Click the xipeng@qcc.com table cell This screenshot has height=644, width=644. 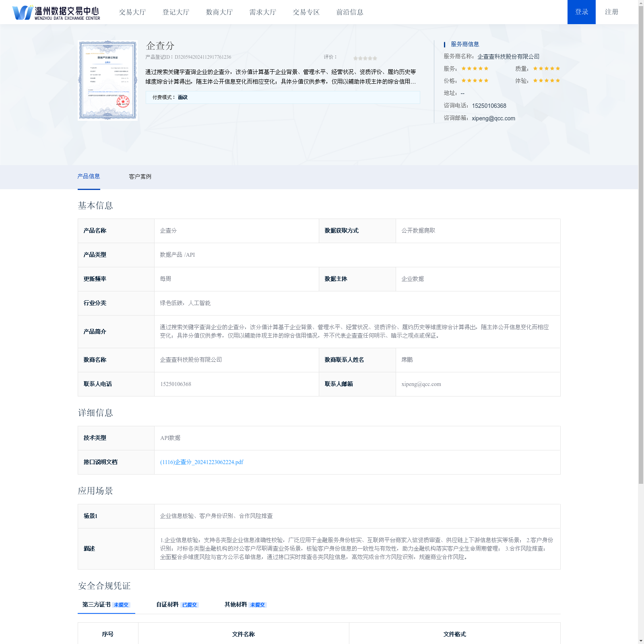point(478,384)
